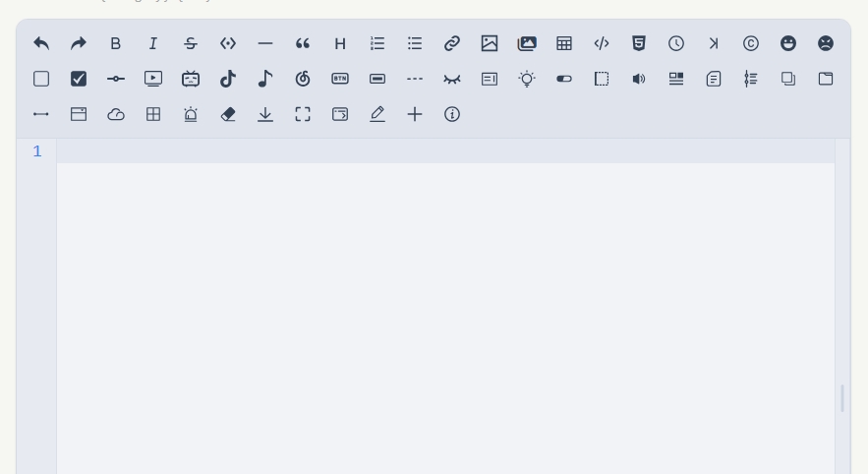This screenshot has width=868, height=474.
Task: Insert a code block with the </> icon
Action: [x=602, y=43]
